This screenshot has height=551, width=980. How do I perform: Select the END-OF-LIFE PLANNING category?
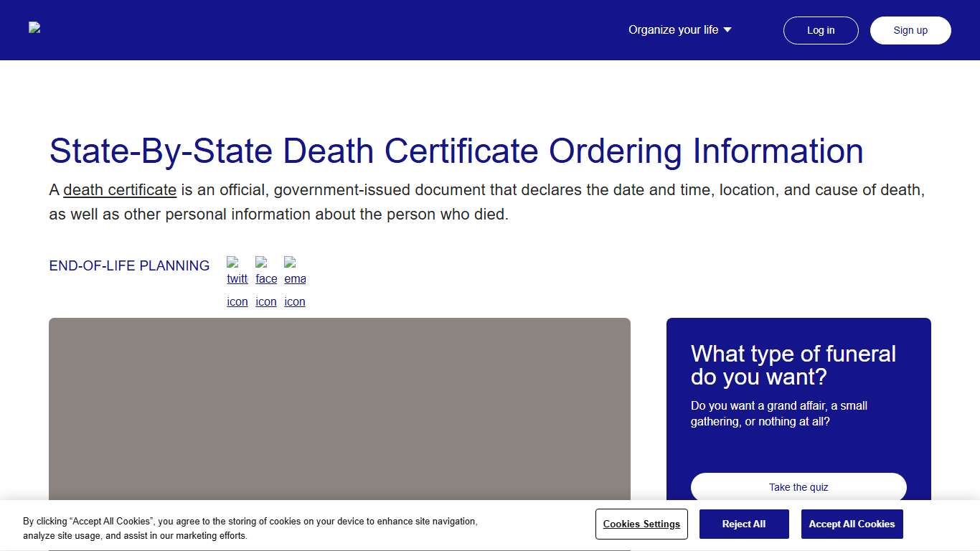[x=129, y=265]
